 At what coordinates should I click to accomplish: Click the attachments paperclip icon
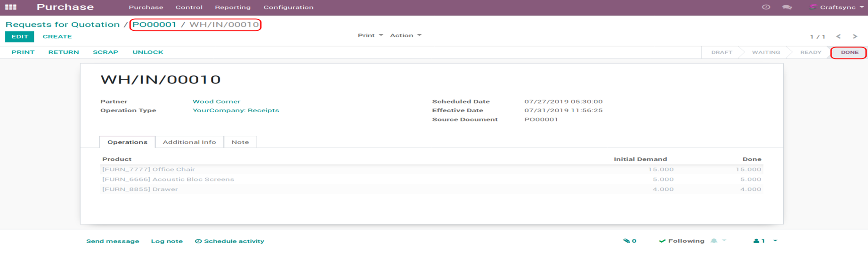pyautogui.click(x=626, y=241)
